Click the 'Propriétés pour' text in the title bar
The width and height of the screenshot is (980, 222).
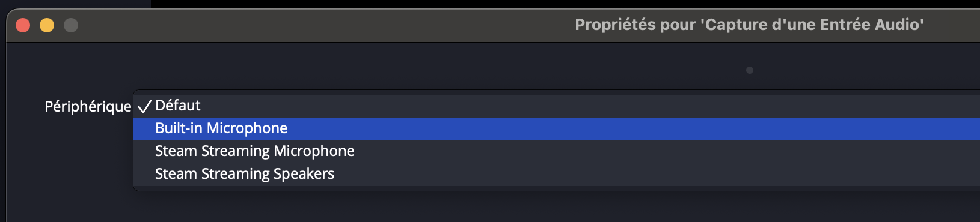click(x=635, y=25)
